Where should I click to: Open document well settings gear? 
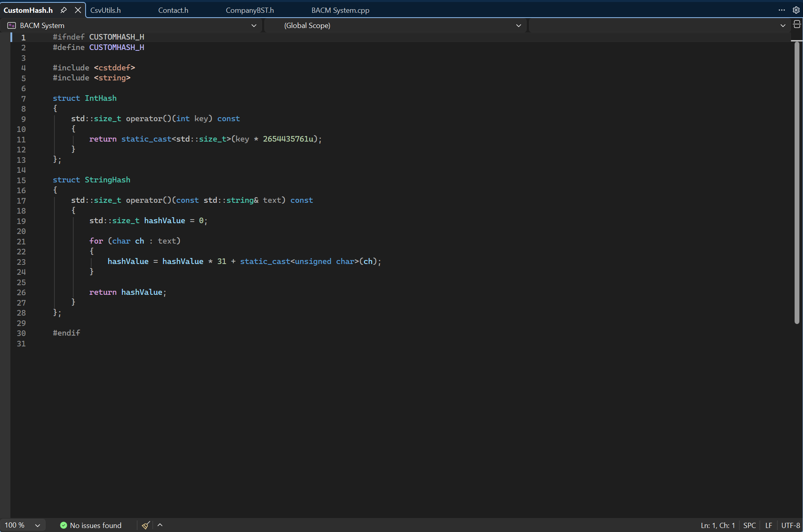pyautogui.click(x=796, y=10)
